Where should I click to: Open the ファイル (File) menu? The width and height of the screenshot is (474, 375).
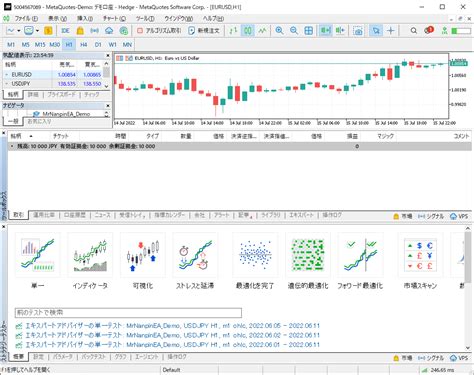click(x=26, y=19)
